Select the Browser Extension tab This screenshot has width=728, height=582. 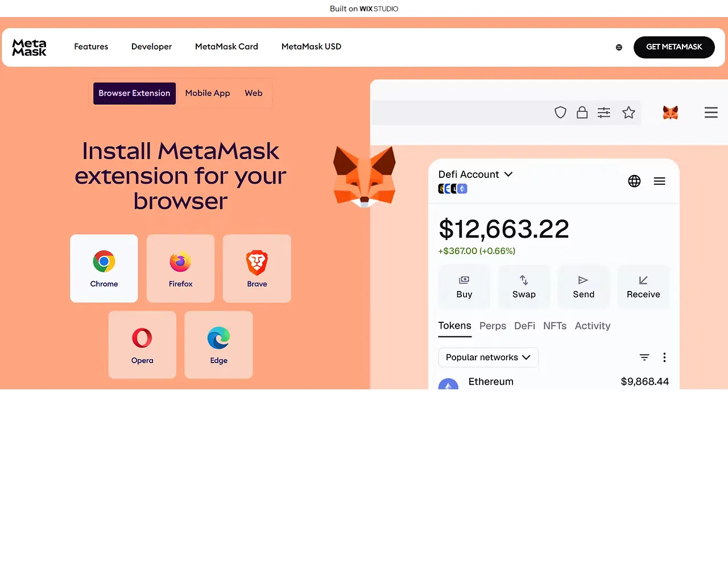134,93
